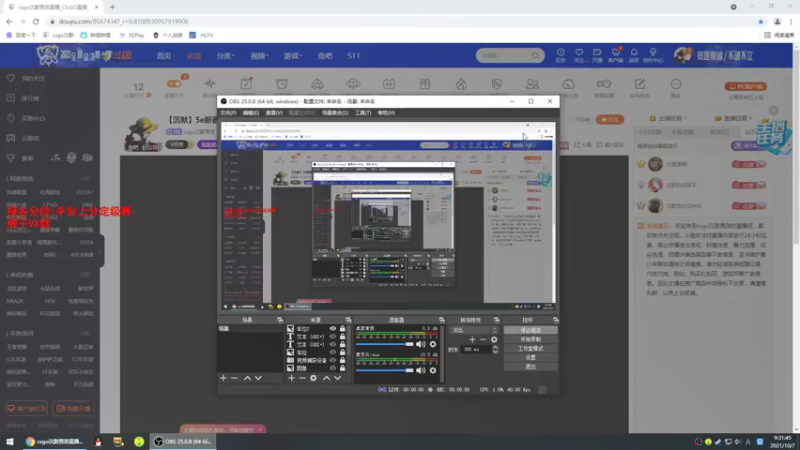The height and width of the screenshot is (450, 800).
Task: Toggle visibility eye of first text (GDI+) source
Action: pyautogui.click(x=333, y=337)
